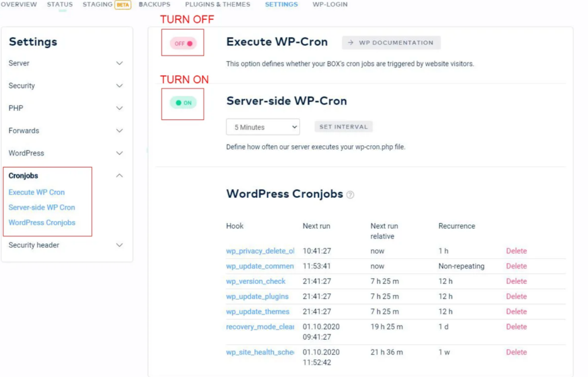Delete the wp_update_themes cronjob
588x377 pixels.
tap(516, 312)
